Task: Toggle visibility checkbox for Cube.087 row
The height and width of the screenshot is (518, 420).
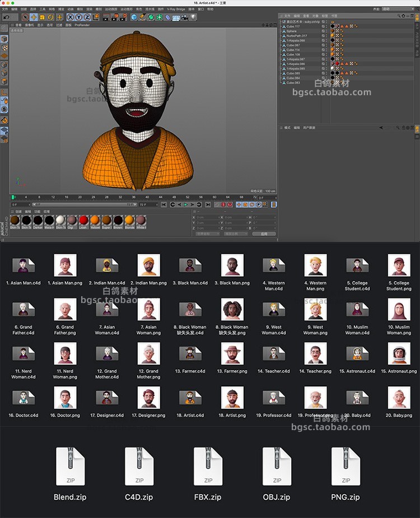Action: click(323, 45)
